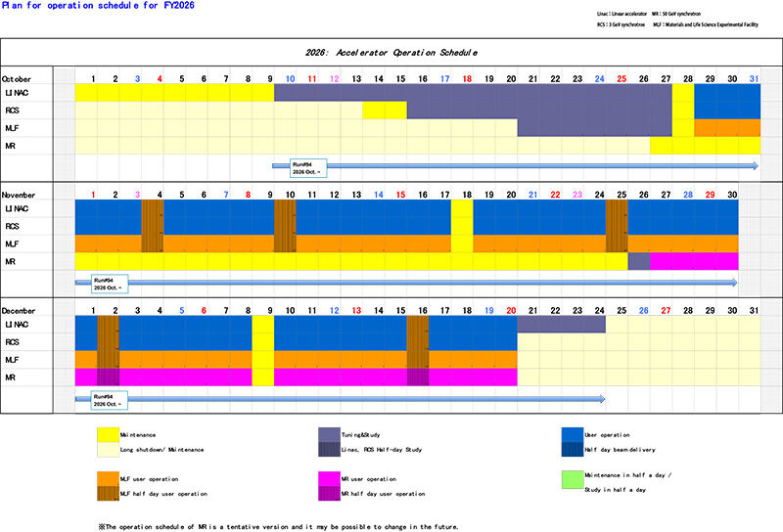The height and width of the screenshot is (532, 783).
Task: Select the brown MLF half day swatch
Action: point(108,494)
